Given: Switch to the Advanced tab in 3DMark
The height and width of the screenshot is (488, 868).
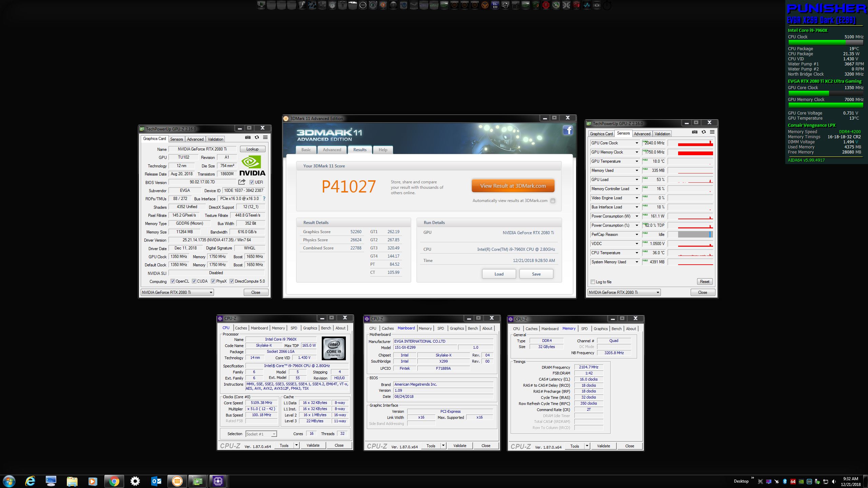Looking at the screenshot, I should coord(332,150).
